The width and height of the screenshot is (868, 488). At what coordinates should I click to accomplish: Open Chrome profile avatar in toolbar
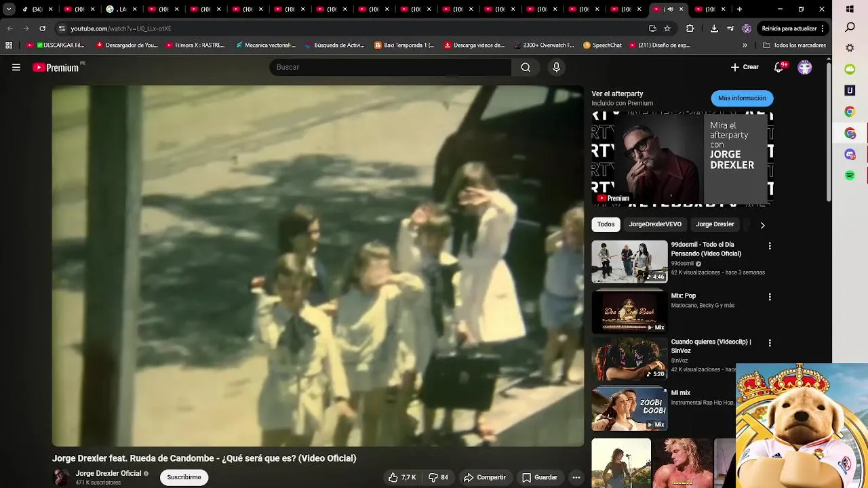coord(747,28)
